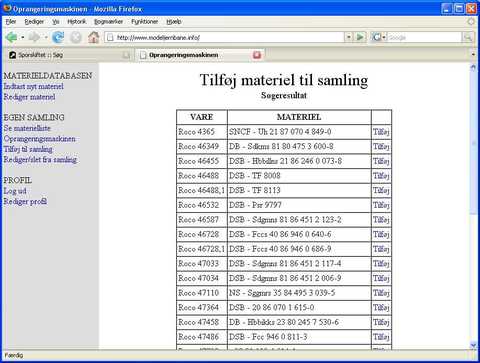This screenshot has height=363, width=480.
Task: Expand the address bar URL dropdown
Action: click(348, 37)
